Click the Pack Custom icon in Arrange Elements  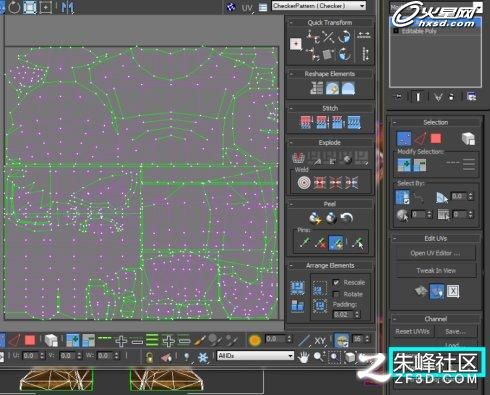297,288
